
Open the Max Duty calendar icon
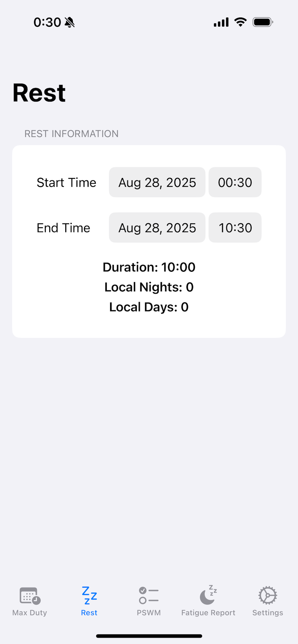[x=30, y=596]
